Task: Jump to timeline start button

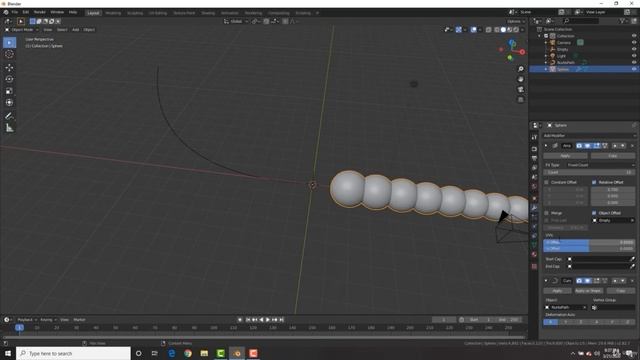Action: [248, 320]
